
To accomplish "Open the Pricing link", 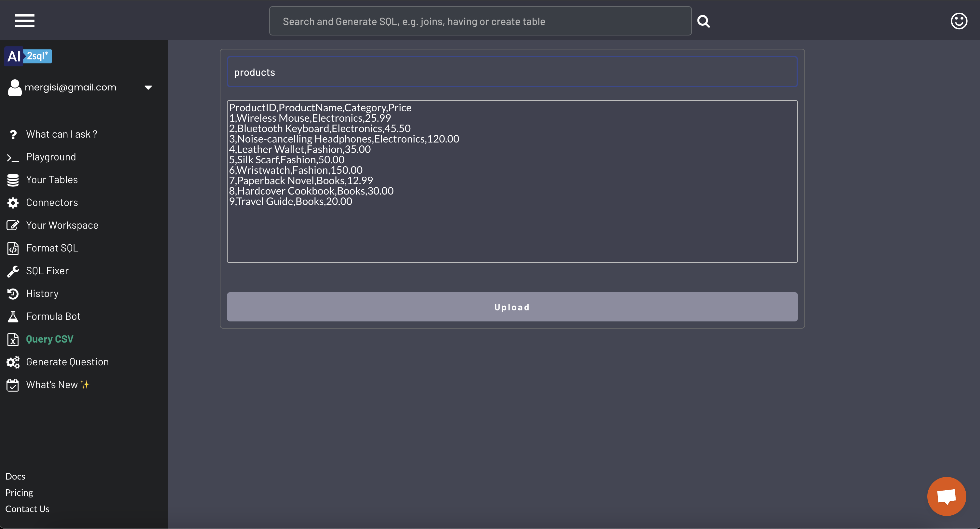I will pos(19,493).
